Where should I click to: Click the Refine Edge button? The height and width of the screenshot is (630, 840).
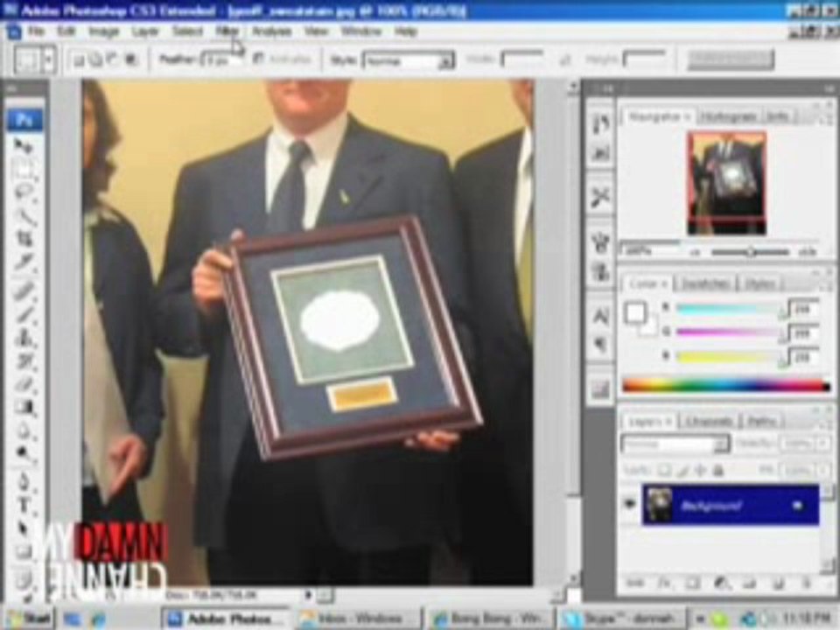click(731, 60)
